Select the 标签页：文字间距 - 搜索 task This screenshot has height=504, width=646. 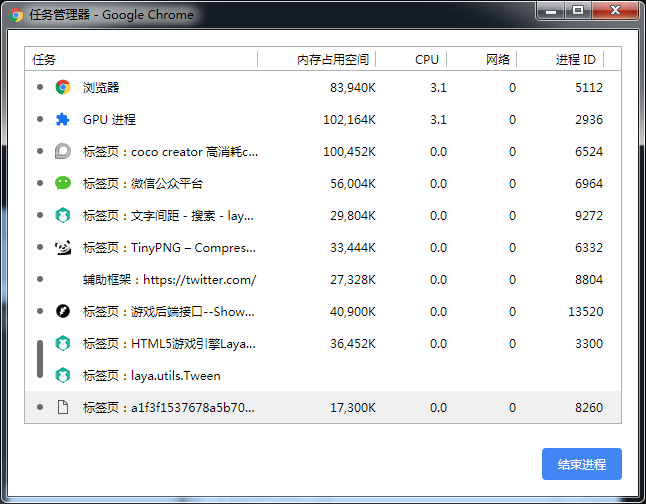point(323,215)
